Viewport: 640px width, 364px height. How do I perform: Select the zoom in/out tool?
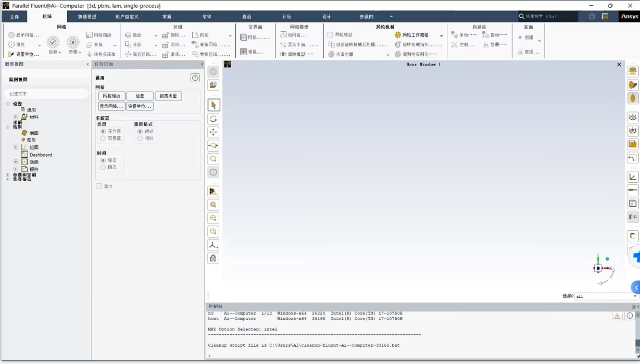coord(214,145)
